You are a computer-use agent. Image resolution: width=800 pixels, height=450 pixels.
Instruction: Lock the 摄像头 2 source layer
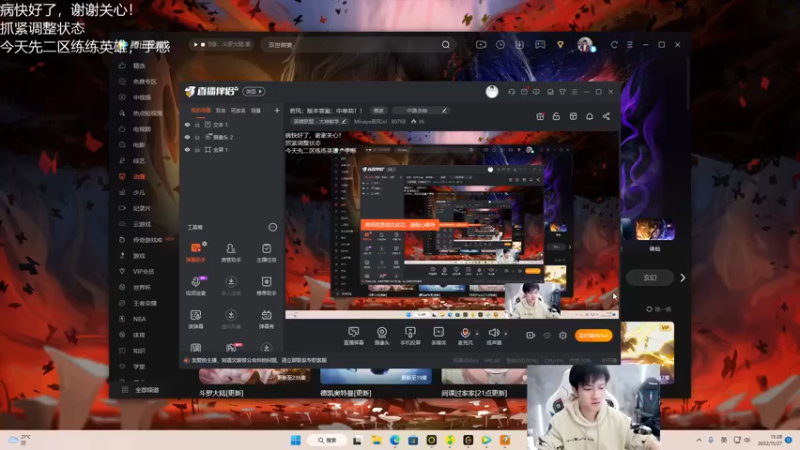point(197,137)
